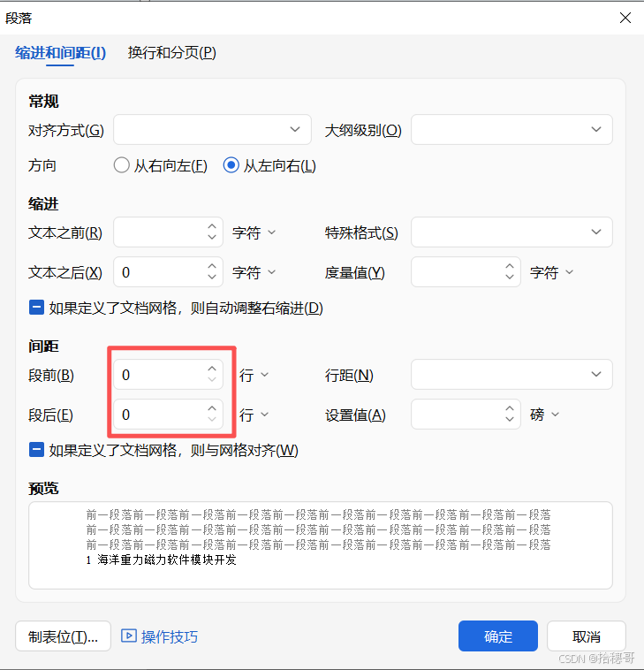Open the 对齐方式 dropdown
Viewport: 644px width, 670px height.
click(x=212, y=129)
